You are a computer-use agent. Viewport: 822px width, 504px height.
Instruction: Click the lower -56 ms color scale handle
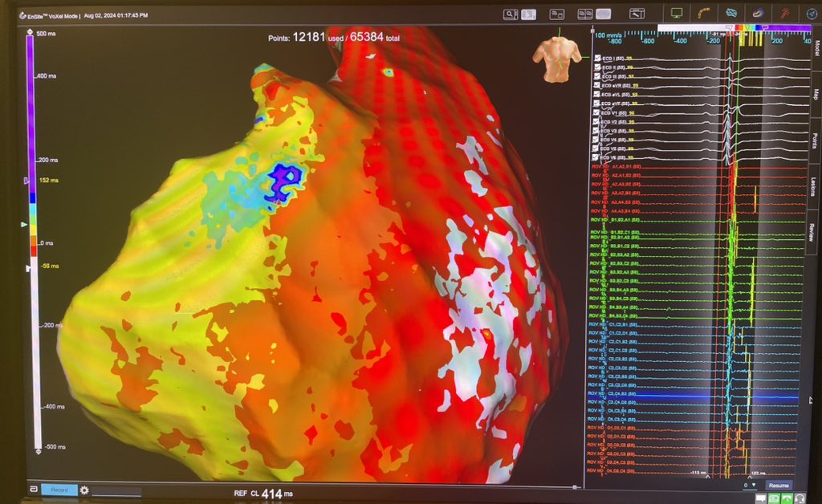[29, 268]
